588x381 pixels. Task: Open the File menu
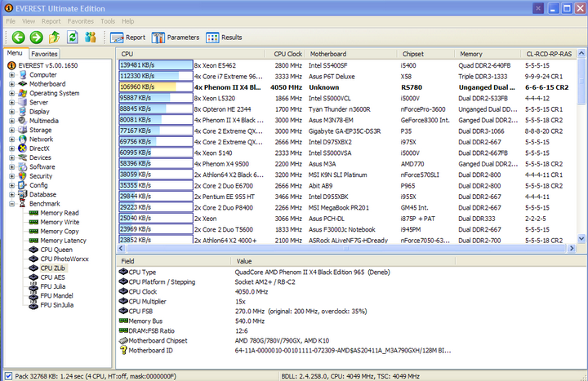[11, 21]
